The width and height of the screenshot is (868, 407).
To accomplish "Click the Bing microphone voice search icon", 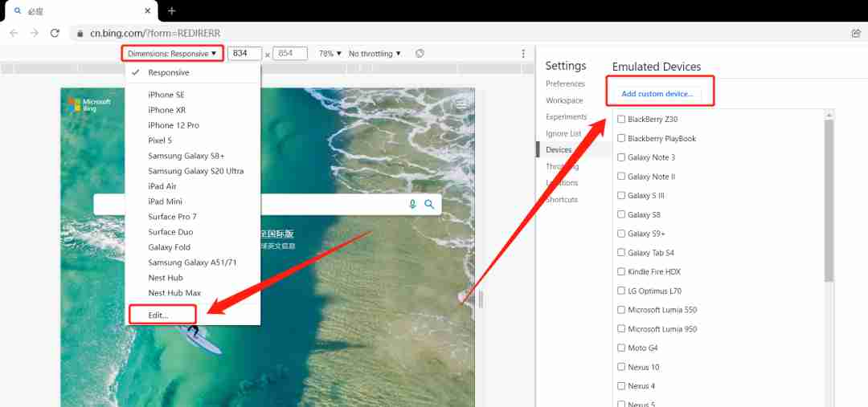I will (x=412, y=205).
